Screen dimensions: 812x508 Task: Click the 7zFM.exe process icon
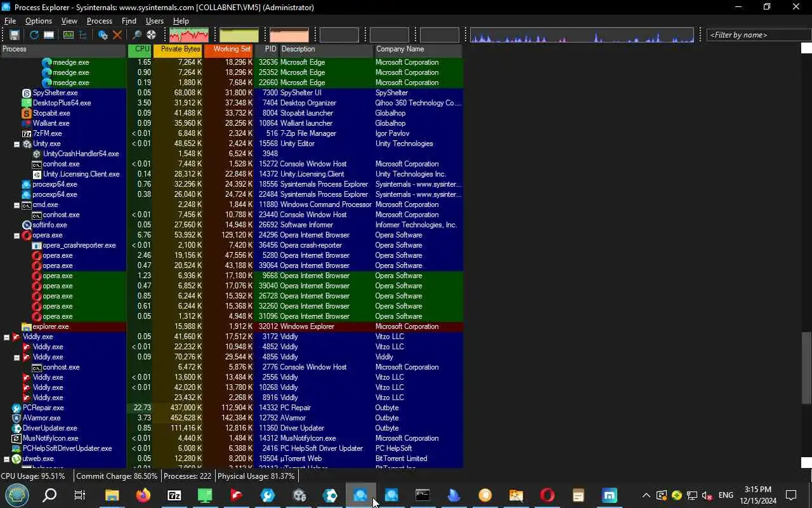click(27, 133)
